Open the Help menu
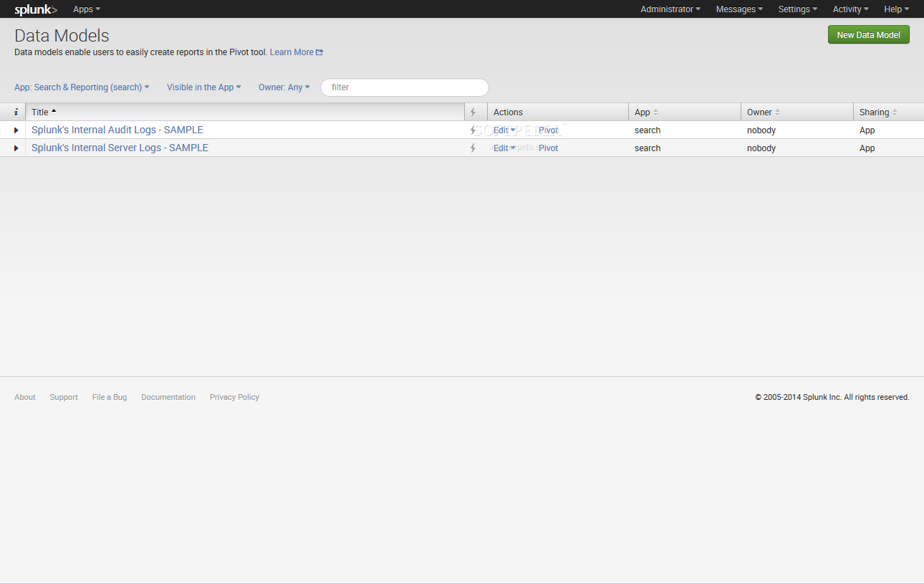 coord(896,9)
